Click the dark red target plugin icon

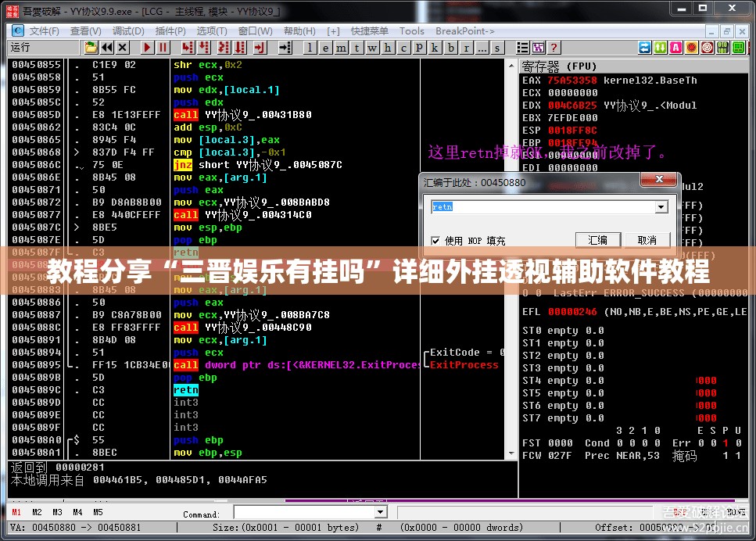point(708,47)
